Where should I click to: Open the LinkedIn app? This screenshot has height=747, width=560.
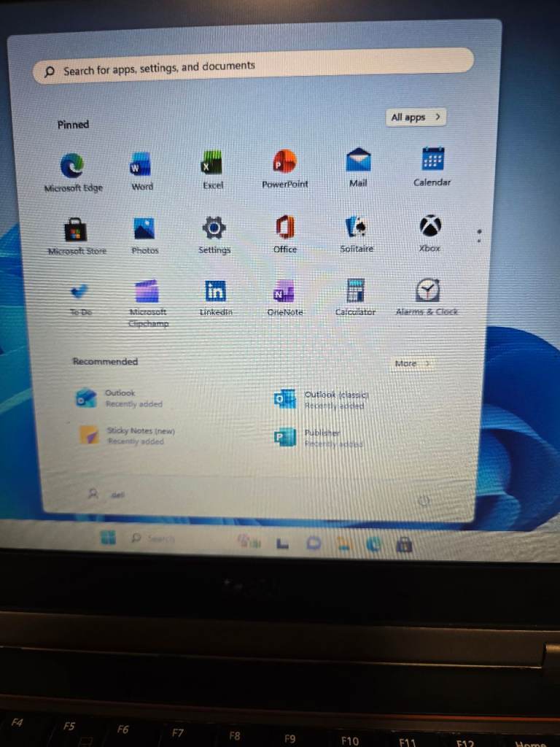click(216, 298)
